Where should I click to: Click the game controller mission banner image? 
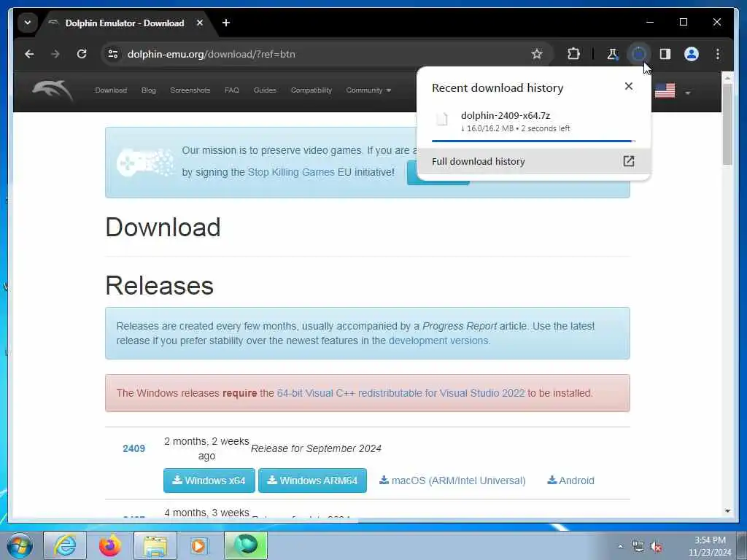pyautogui.click(x=145, y=162)
